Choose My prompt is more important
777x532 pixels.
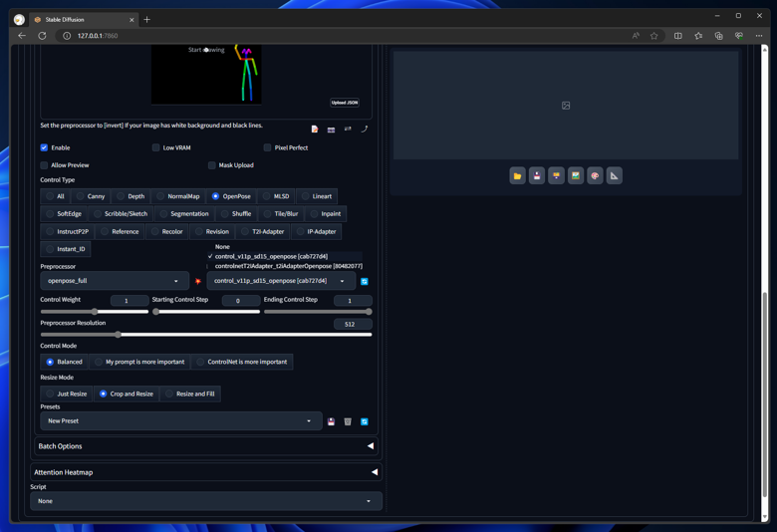[139, 362]
